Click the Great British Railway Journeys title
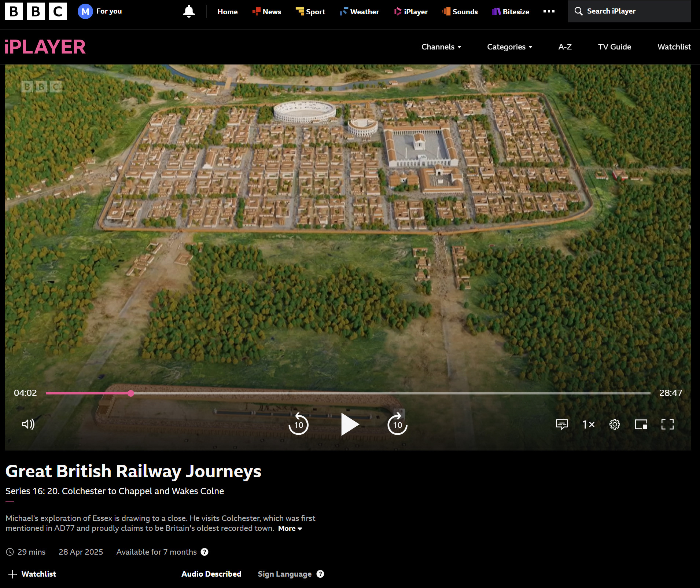 point(133,471)
